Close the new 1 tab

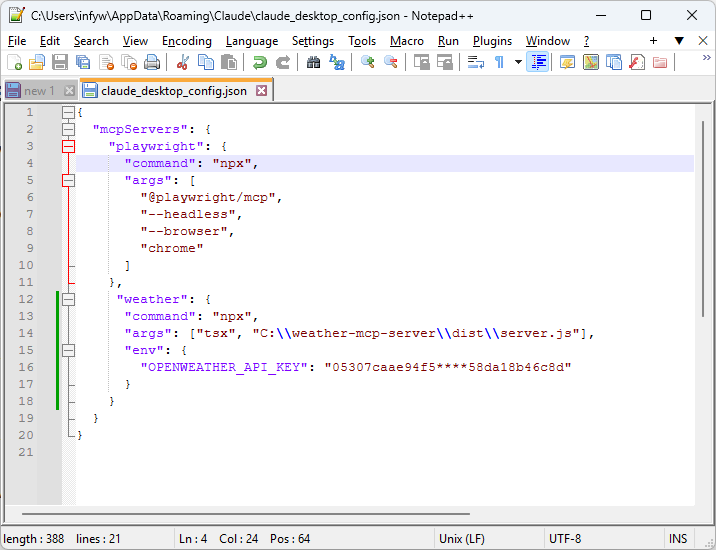click(69, 90)
